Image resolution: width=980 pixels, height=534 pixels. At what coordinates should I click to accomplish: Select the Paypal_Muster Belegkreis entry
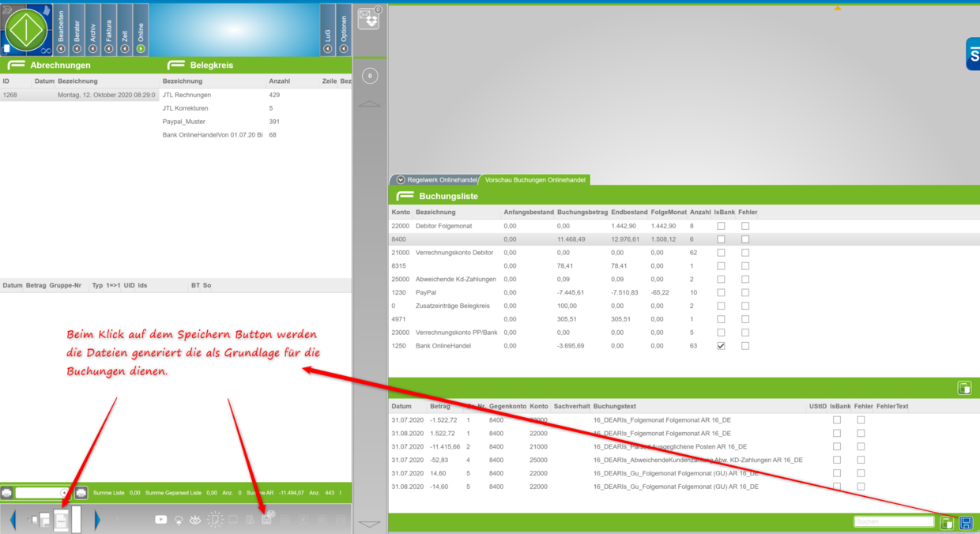182,122
